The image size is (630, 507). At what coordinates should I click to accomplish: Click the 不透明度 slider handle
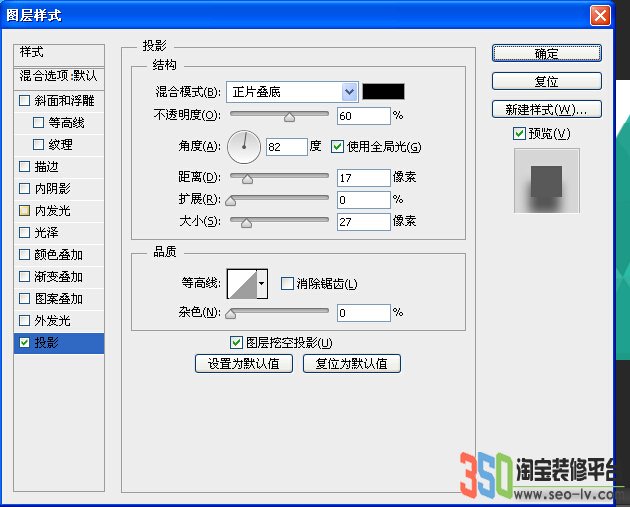point(289,117)
